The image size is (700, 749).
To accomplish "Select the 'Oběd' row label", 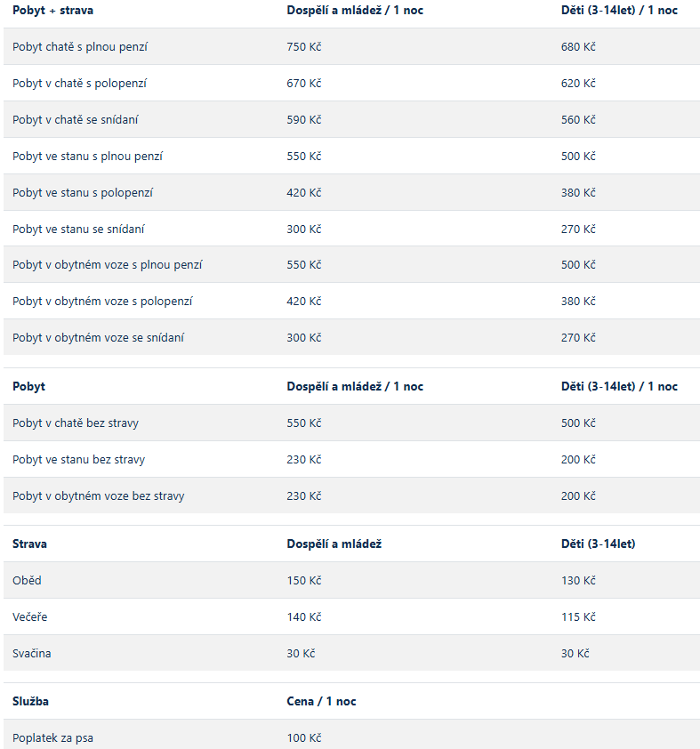I will 27,580.
